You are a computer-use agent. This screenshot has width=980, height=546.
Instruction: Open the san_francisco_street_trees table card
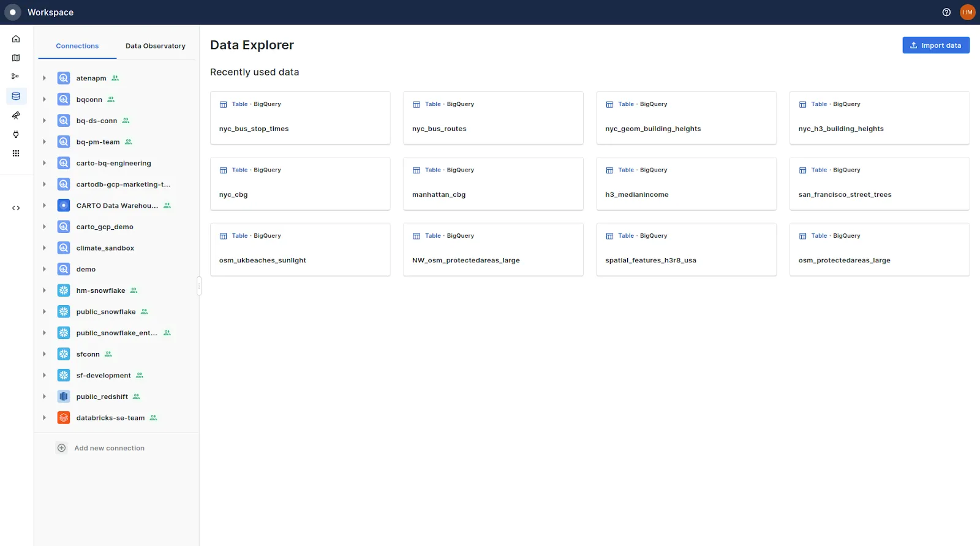click(880, 184)
